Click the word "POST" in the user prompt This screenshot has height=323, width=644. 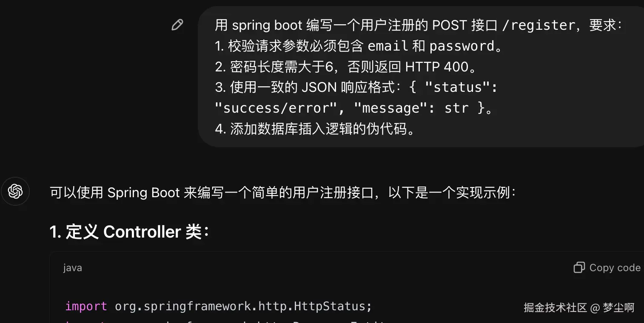point(450,25)
